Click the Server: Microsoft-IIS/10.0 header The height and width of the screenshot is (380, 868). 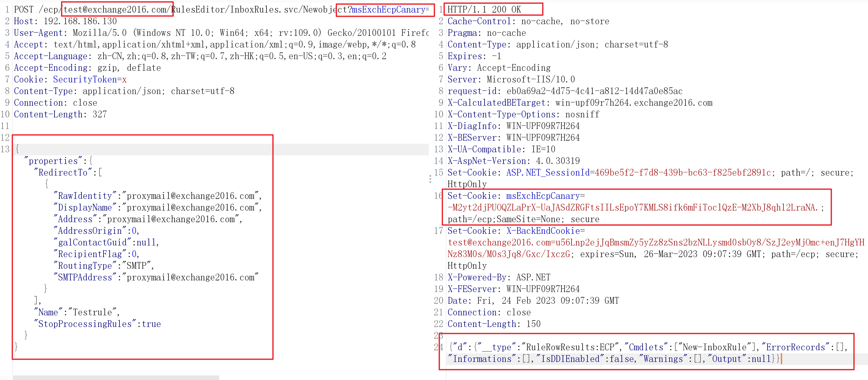click(x=511, y=79)
